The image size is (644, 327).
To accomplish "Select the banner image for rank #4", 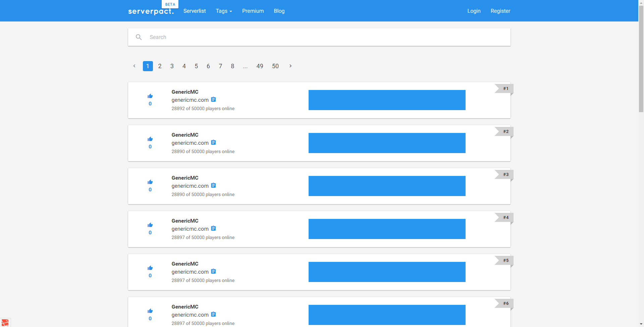I will 387,229.
